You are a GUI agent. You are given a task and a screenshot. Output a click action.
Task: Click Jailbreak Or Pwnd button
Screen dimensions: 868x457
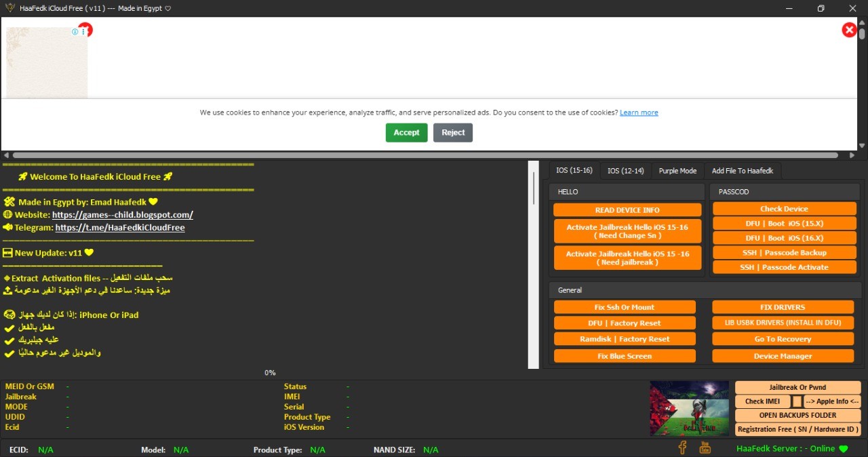[x=797, y=387]
